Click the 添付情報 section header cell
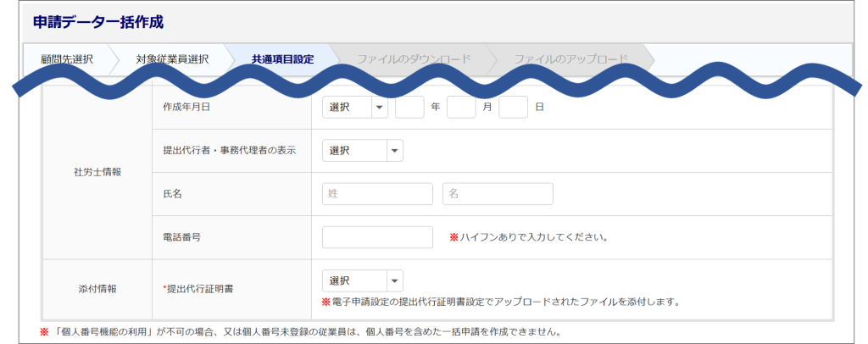 click(97, 289)
